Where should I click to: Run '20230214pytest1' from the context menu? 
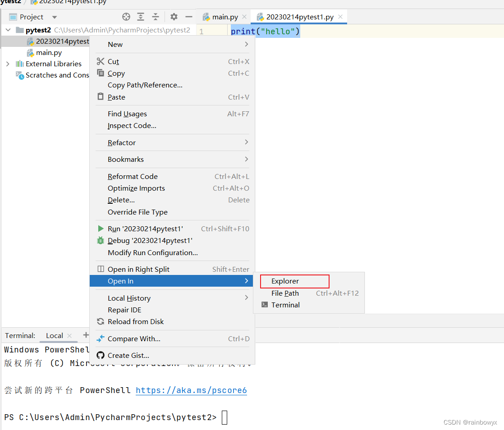coord(144,229)
